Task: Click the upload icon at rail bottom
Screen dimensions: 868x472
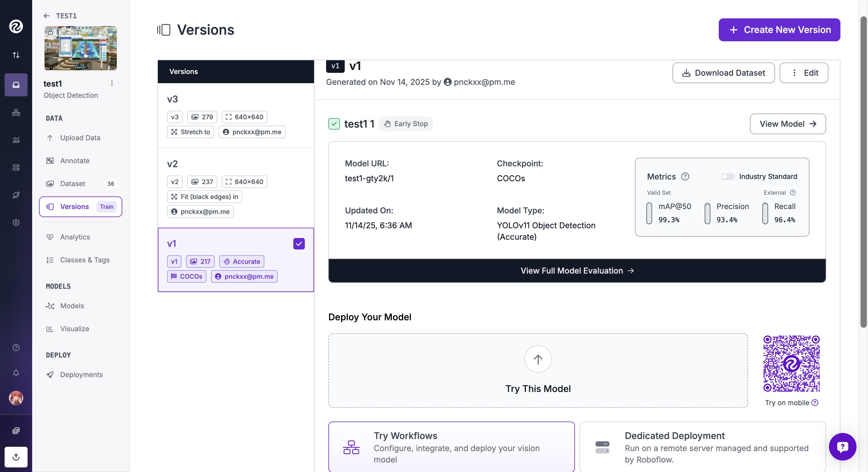Action: [x=16, y=457]
